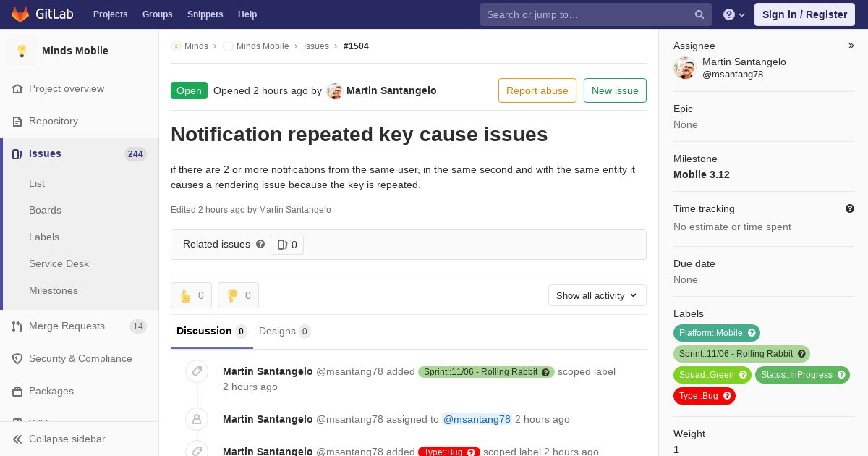Screen dimensions: 868x456
Task: Click the New issue button
Action: (615, 90)
